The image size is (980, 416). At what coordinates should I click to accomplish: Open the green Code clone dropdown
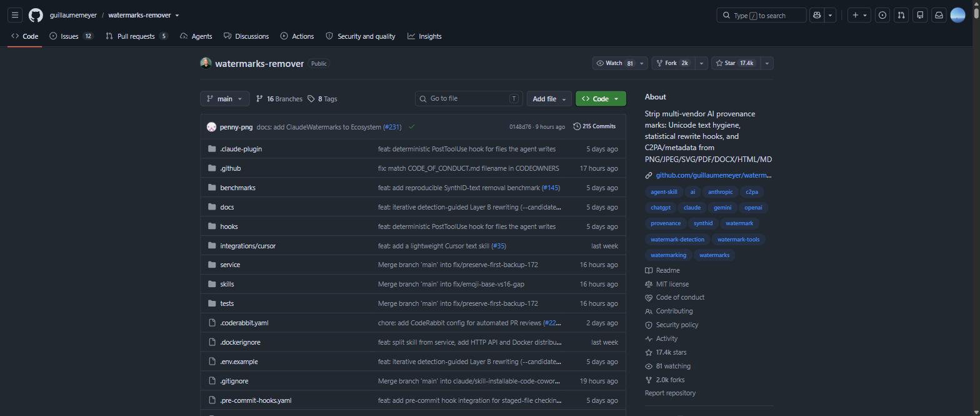tap(601, 99)
